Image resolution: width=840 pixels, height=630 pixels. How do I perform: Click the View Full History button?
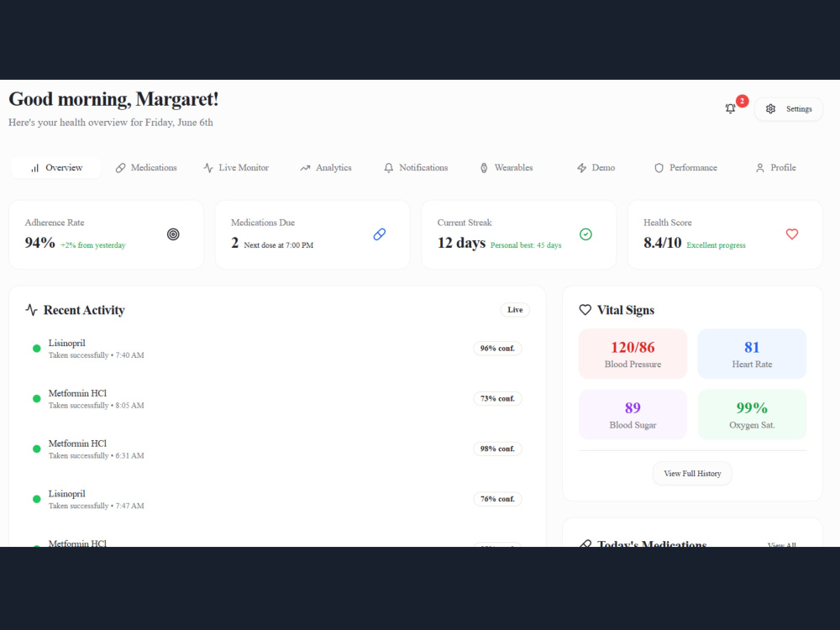click(x=692, y=474)
